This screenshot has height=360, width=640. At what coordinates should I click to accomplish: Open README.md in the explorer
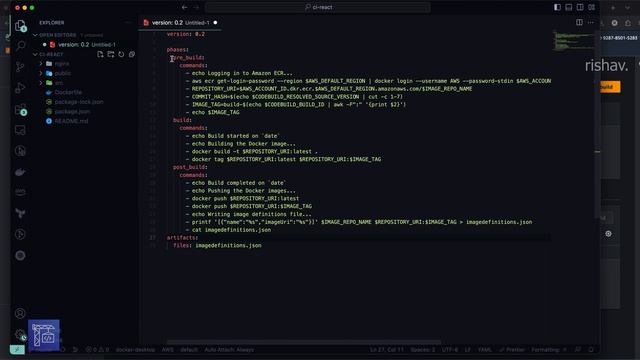point(71,121)
